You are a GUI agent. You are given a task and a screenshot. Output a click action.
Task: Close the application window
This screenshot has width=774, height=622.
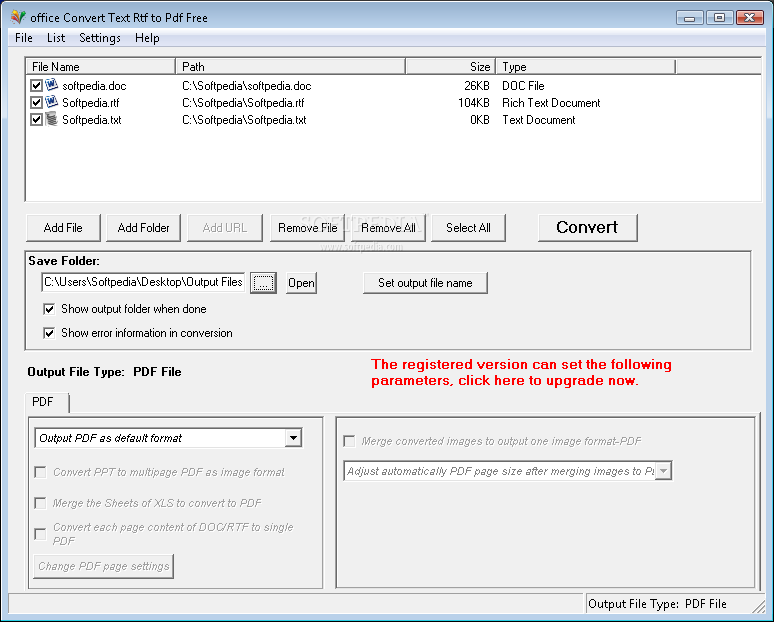click(x=750, y=18)
